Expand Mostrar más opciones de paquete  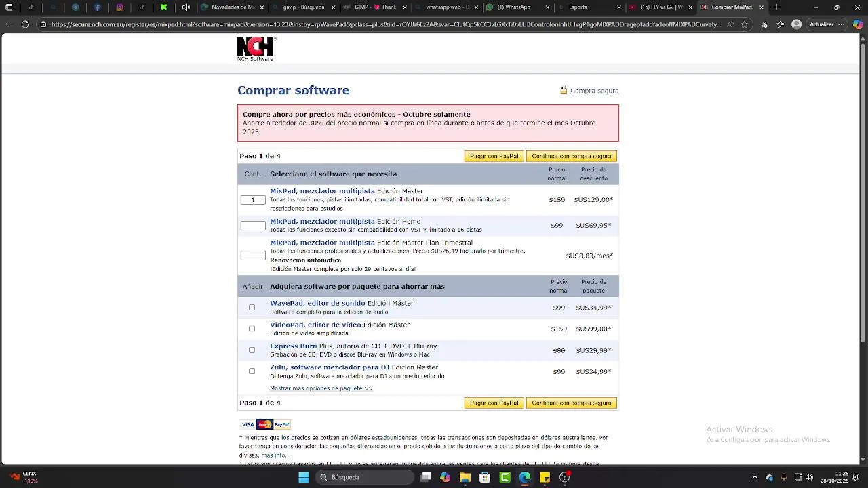pos(321,388)
